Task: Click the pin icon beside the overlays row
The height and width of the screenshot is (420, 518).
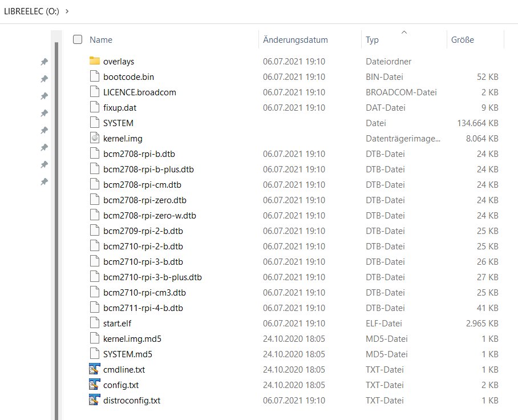Action: pos(44,62)
